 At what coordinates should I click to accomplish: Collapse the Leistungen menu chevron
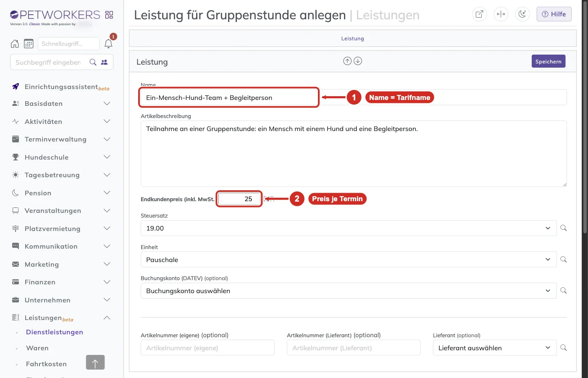[107, 318]
